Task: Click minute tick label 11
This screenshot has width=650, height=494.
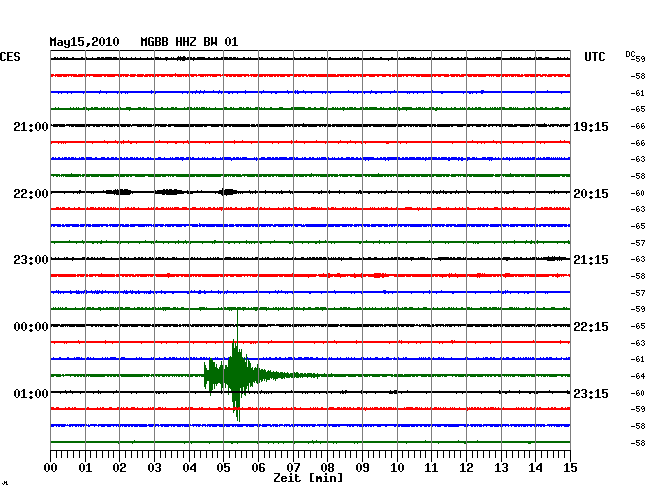Action: pyautogui.click(x=432, y=468)
